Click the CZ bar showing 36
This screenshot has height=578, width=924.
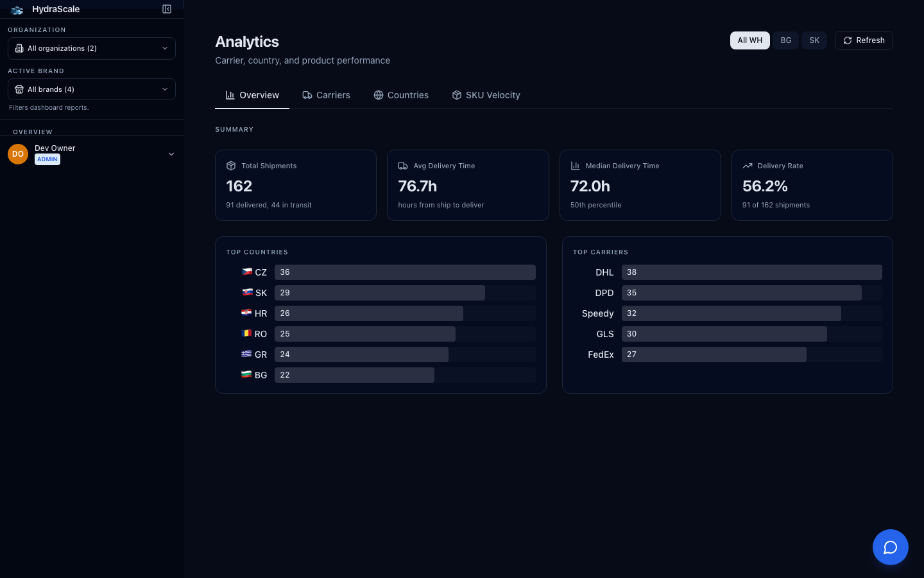[405, 272]
